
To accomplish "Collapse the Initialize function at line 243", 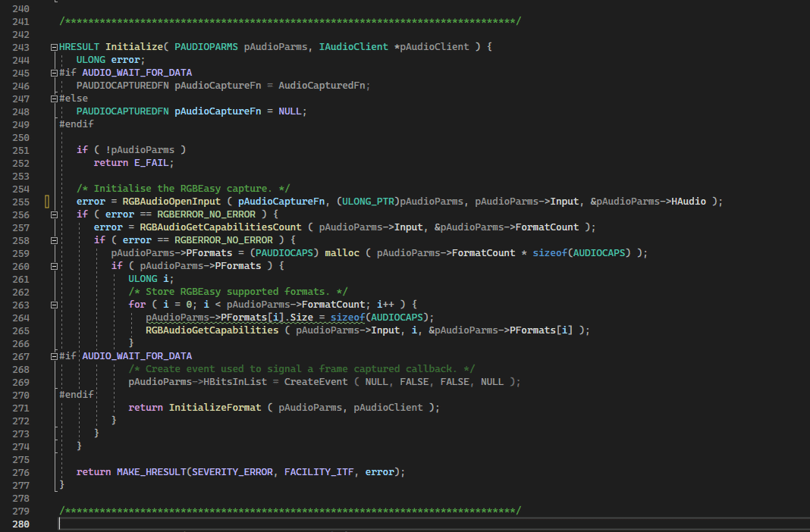I will (54, 47).
